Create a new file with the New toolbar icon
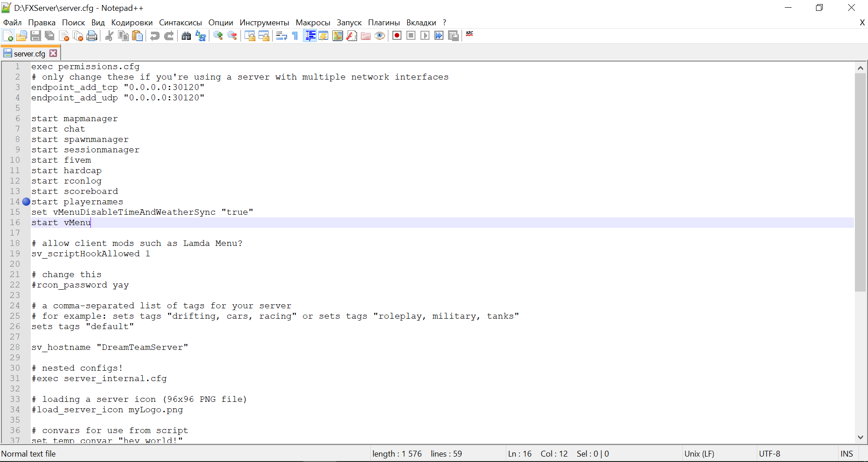Image resolution: width=868 pixels, height=462 pixels. click(8, 36)
